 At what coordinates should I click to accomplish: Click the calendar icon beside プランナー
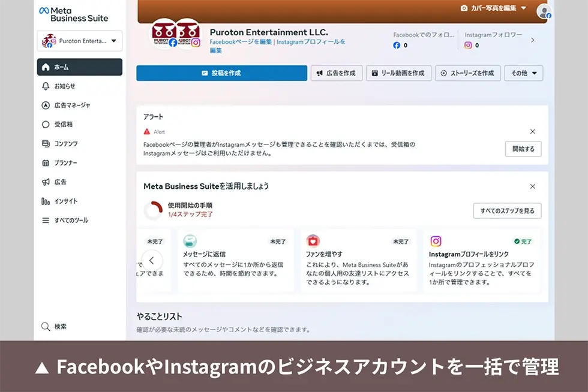[x=46, y=162]
